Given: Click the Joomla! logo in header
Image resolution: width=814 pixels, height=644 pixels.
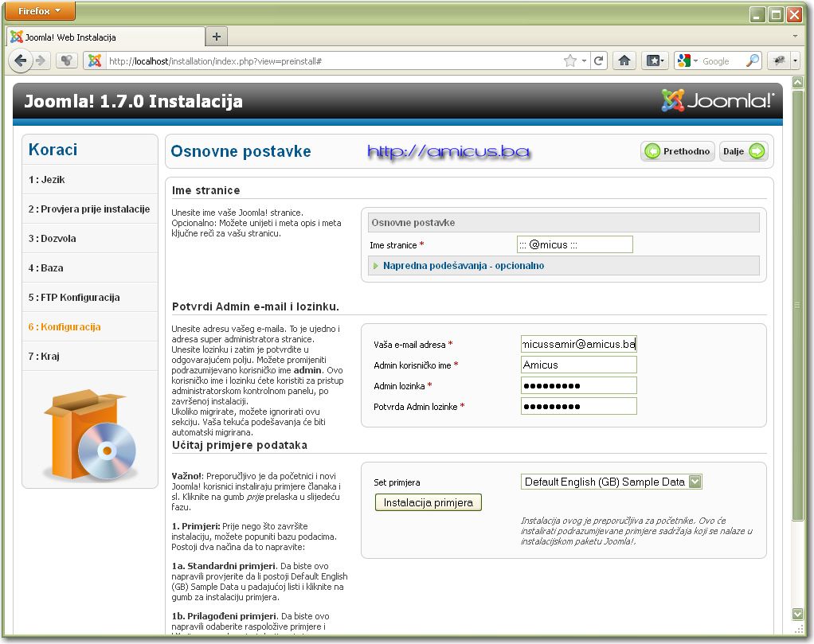Looking at the screenshot, I should click(x=718, y=100).
